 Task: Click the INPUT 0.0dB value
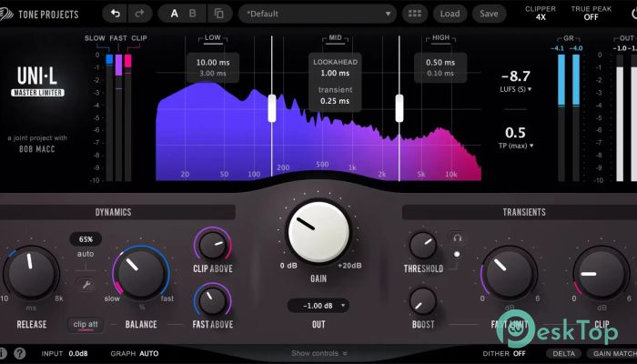pos(78,353)
